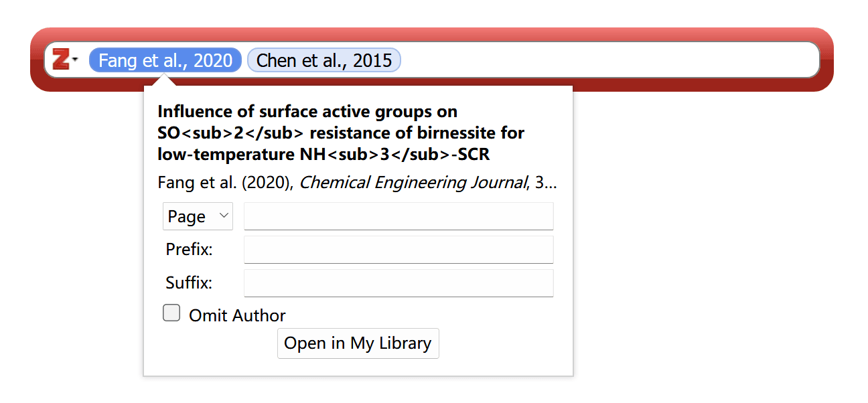Click the chevron on the Page dropdown
Screen dimensions: 868x403
pos(224,216)
